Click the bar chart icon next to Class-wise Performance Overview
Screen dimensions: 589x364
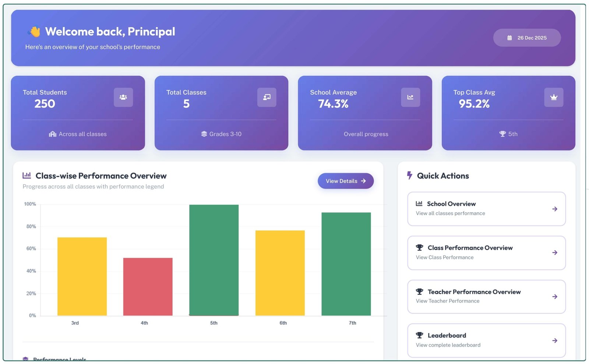coord(27,176)
